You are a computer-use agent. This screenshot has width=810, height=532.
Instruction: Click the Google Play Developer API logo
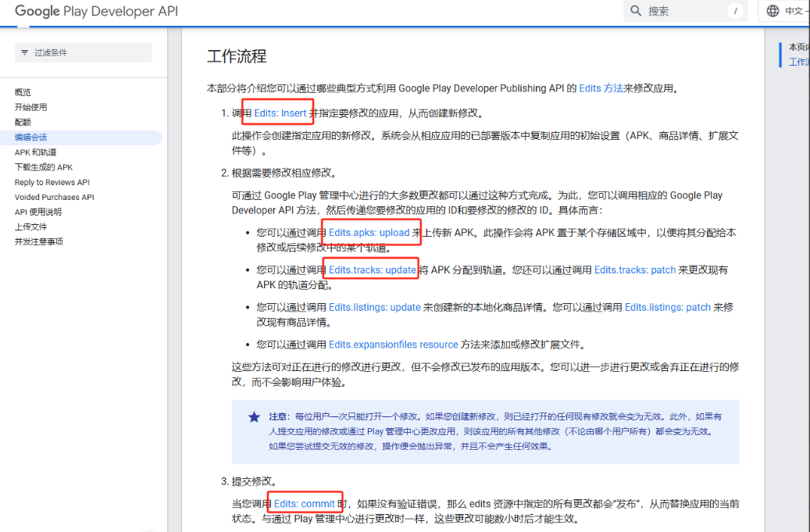(96, 11)
